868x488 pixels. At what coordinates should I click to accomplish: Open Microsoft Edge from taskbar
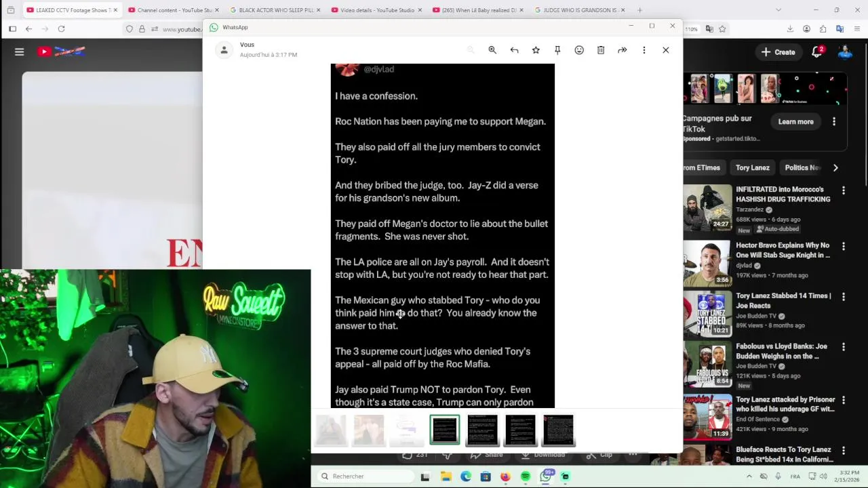466,476
